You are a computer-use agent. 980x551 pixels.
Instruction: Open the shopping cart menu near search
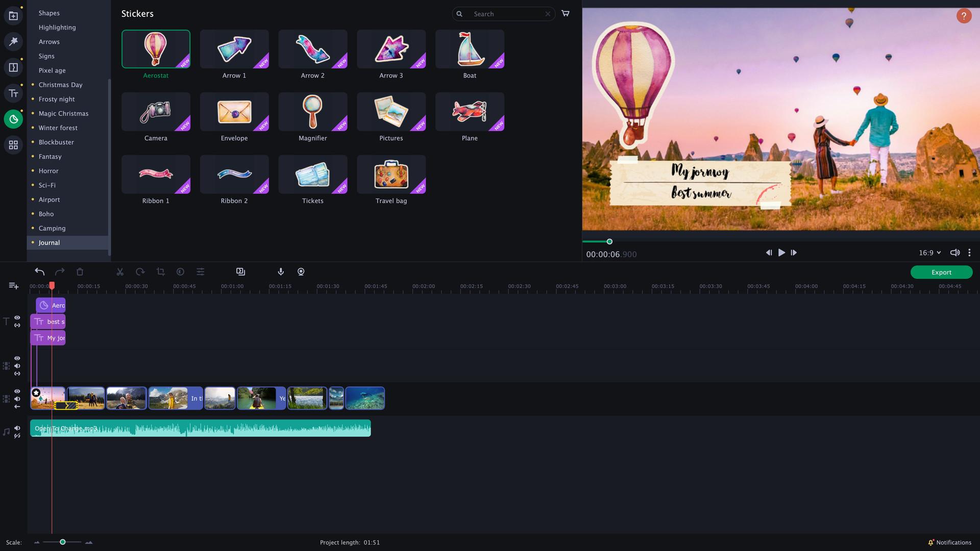click(565, 13)
